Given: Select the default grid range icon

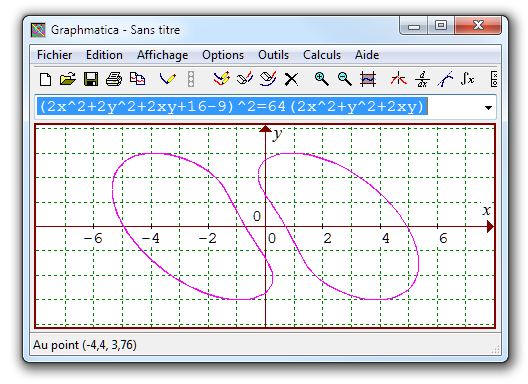Looking at the screenshot, I should 368,79.
